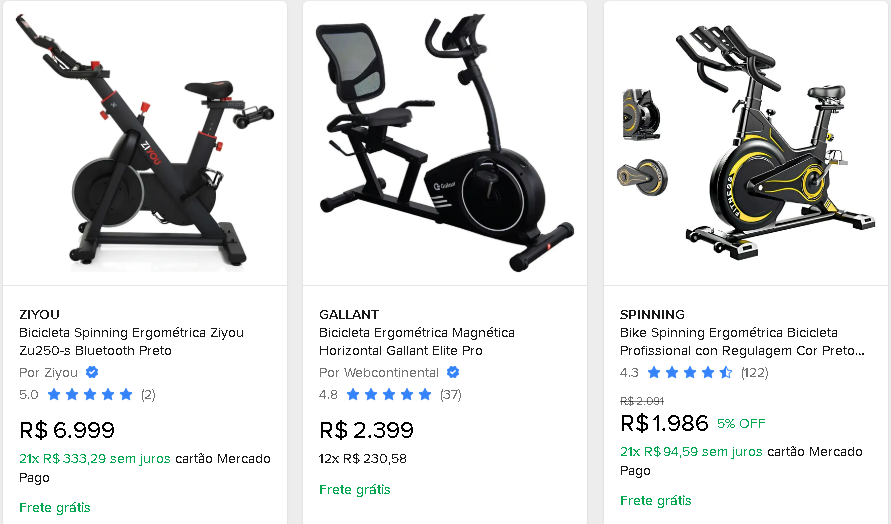
Task: Click the 5% OFF discount label
Action: (741, 423)
